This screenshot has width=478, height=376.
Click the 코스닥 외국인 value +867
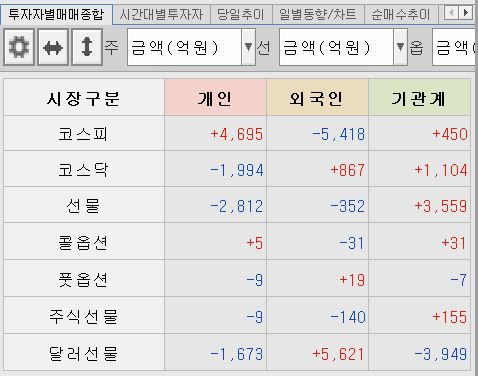pos(347,170)
